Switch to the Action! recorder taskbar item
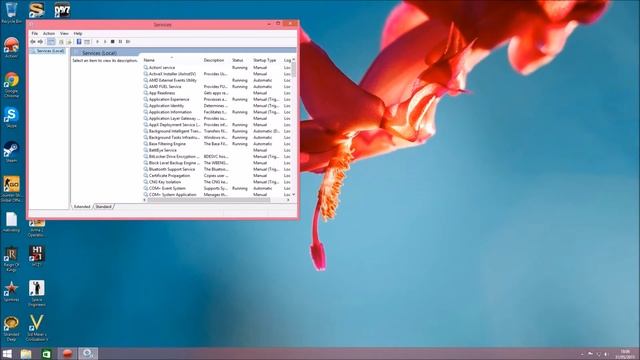This screenshot has width=640, height=360. tap(67, 353)
